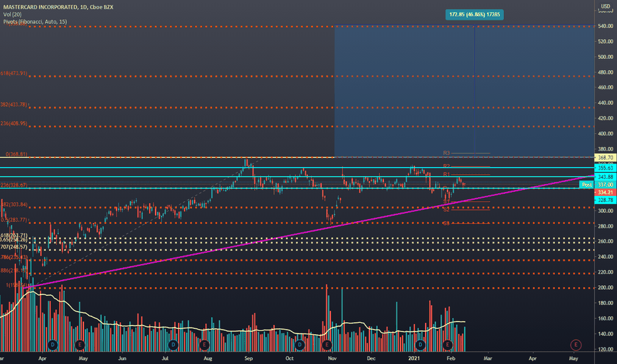Show the dividend marker dated early July

pos(173,345)
